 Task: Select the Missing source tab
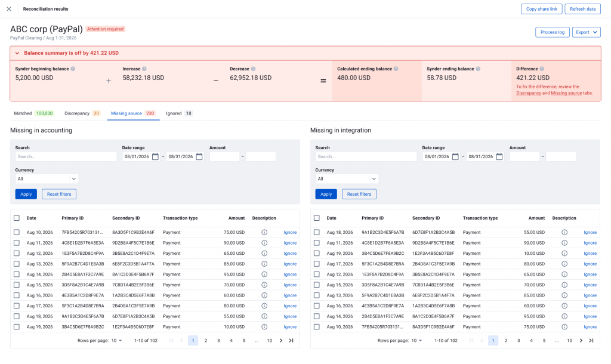(x=133, y=113)
